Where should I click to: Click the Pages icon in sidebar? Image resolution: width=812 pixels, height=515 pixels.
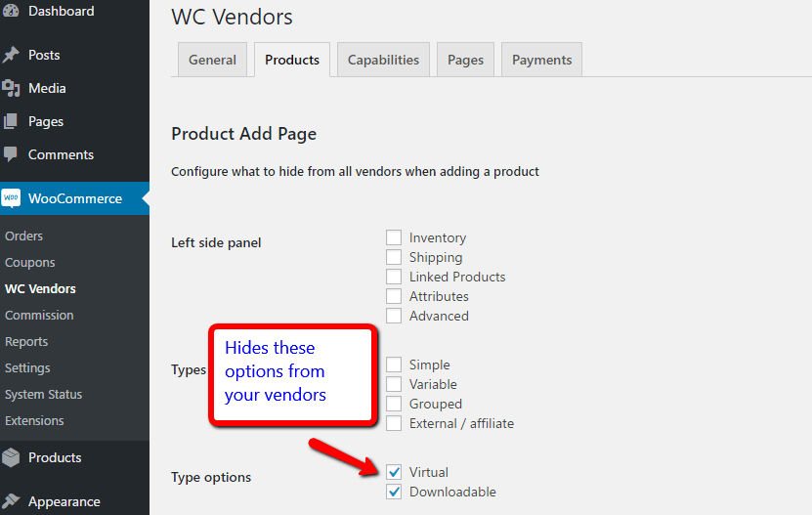pyautogui.click(x=12, y=121)
